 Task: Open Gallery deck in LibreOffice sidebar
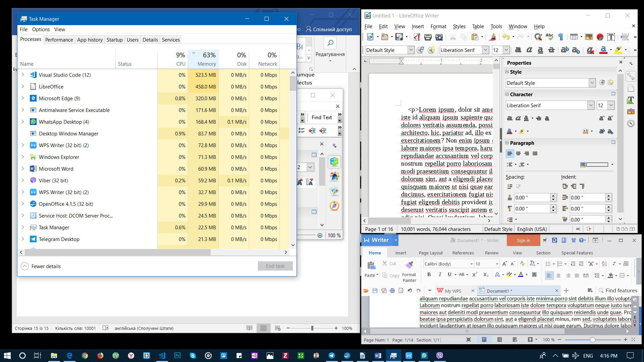631,112
